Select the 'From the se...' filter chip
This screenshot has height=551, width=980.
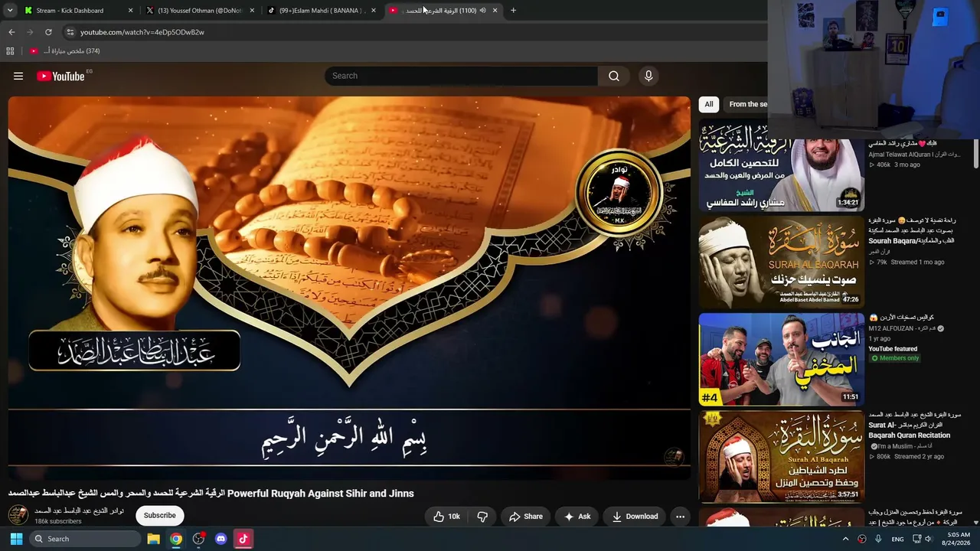coord(746,104)
